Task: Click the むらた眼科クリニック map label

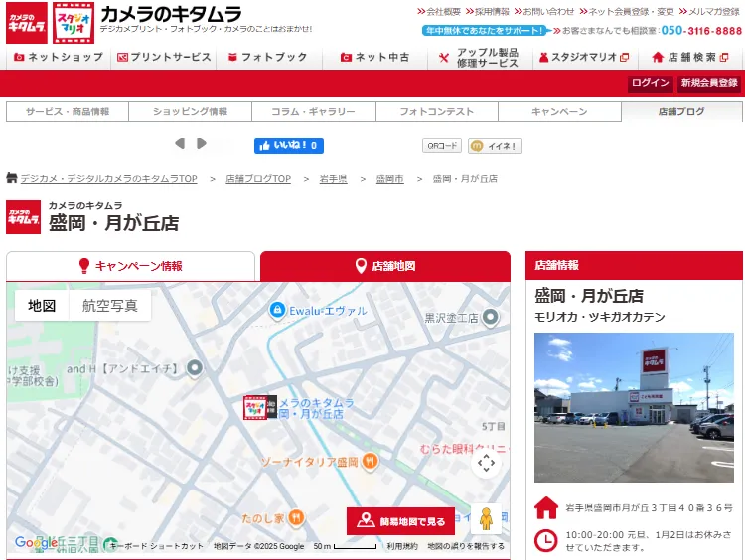Action: tap(463, 449)
